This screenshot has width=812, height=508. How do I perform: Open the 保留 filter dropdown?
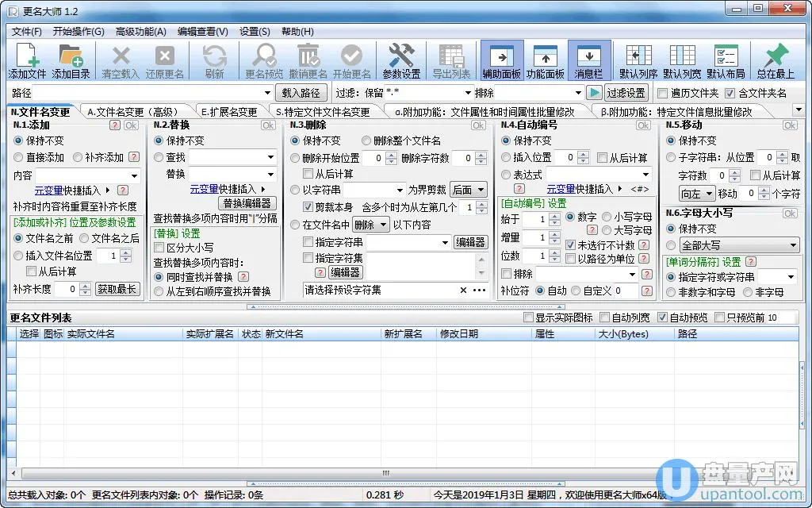click(468, 94)
